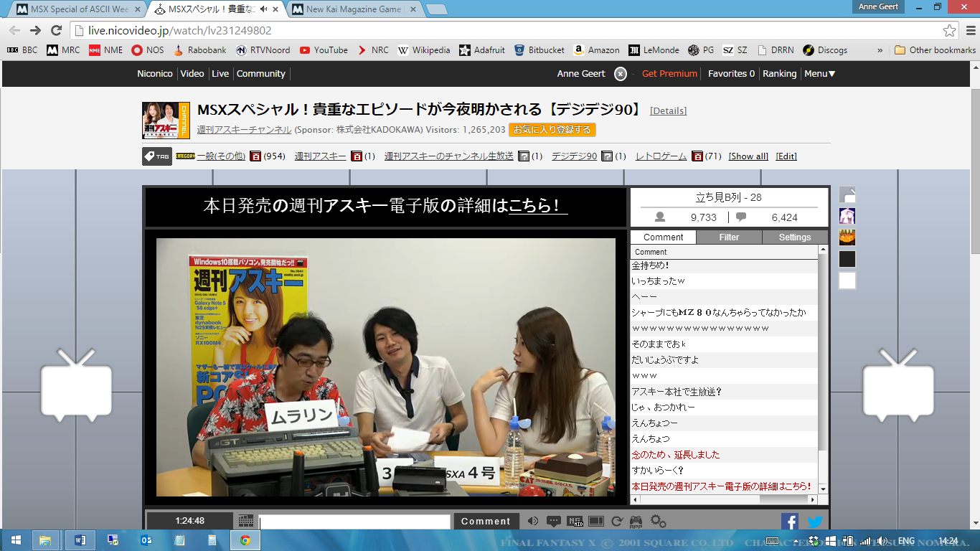The image size is (980, 551).
Task: Click the TAG label icon
Action: coord(157,156)
